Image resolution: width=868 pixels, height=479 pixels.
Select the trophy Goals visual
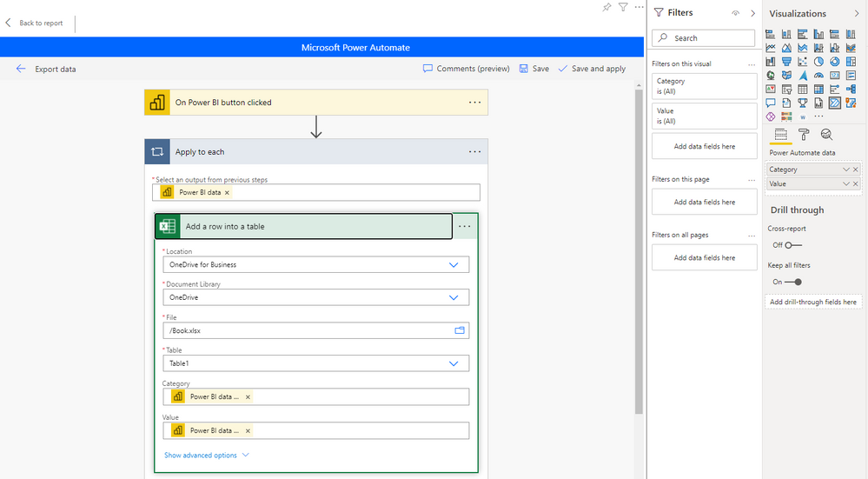click(x=803, y=103)
